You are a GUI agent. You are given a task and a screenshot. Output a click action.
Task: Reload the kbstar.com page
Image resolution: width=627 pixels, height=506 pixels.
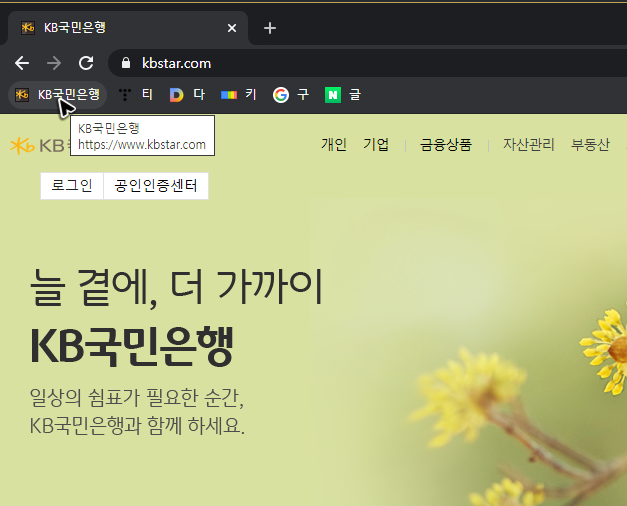point(86,63)
